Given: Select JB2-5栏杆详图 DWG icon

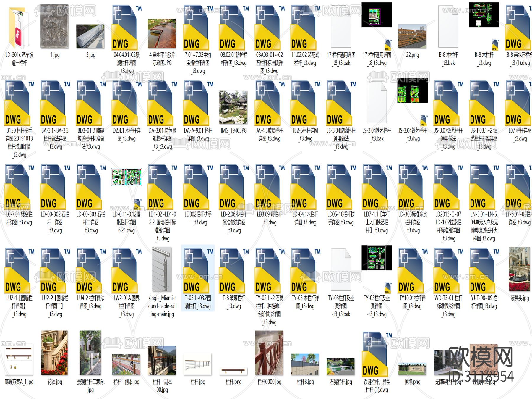Looking at the screenshot, I should coord(303,103).
